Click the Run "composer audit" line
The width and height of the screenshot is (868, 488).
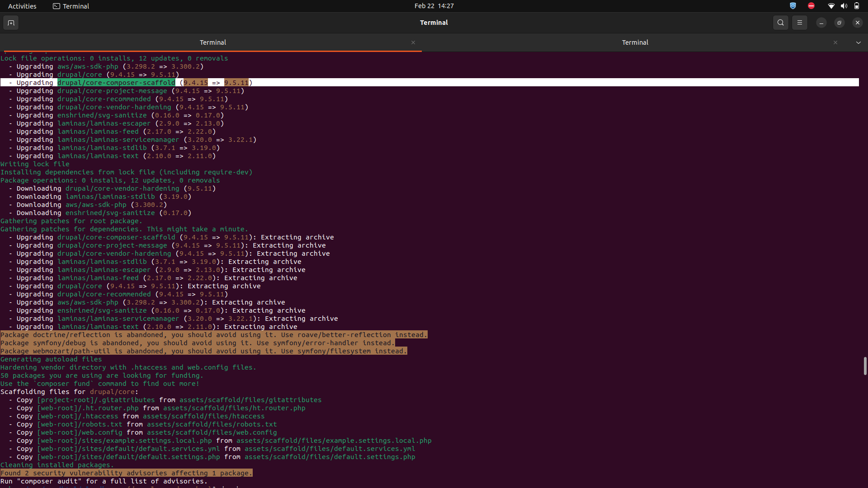(x=104, y=481)
